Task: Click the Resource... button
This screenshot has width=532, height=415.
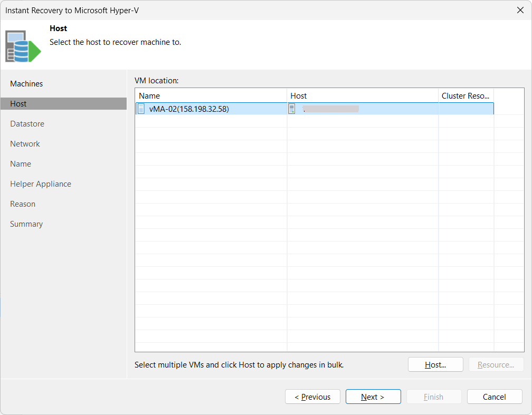Action: 496,364
